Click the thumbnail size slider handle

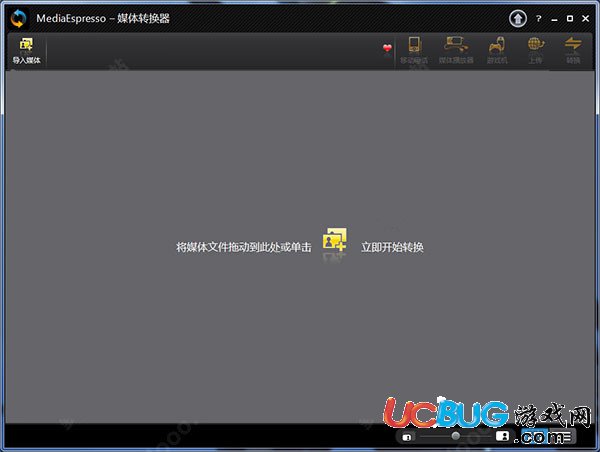click(455, 436)
